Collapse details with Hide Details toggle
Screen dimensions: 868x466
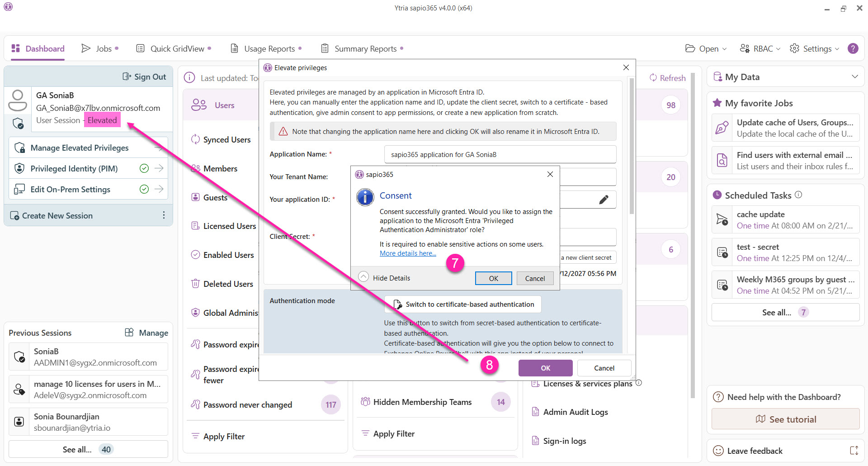363,277
